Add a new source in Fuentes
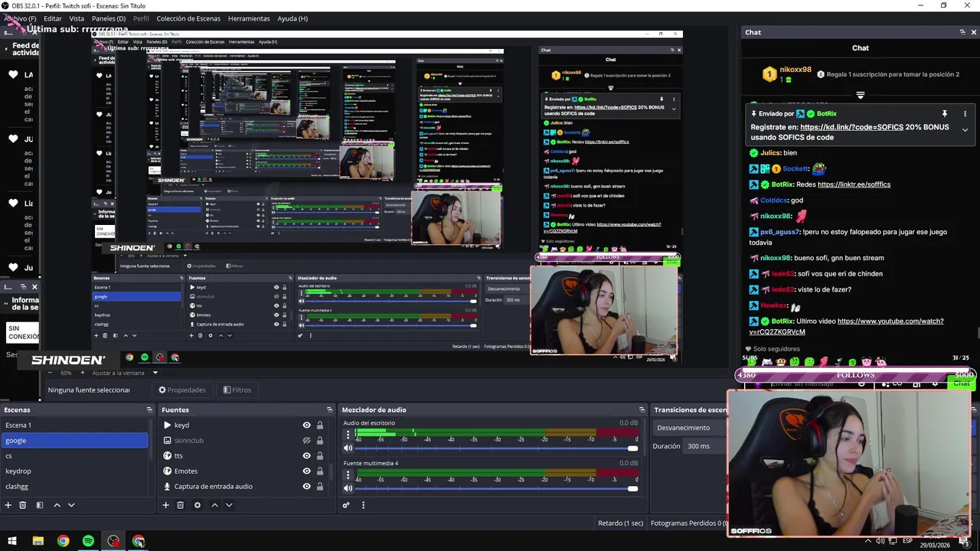 click(165, 505)
